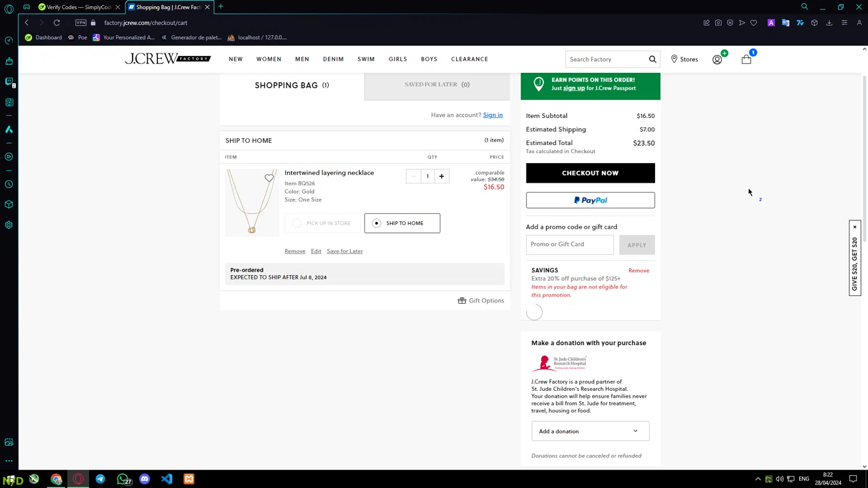
Task: Open GX Cleaner broom icon in sidebar
Action: (x=9, y=61)
